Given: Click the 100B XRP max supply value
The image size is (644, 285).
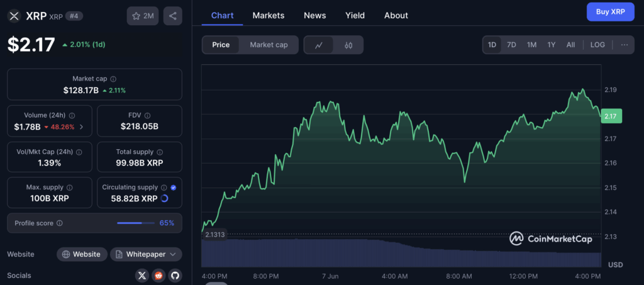Looking at the screenshot, I should [x=49, y=198].
